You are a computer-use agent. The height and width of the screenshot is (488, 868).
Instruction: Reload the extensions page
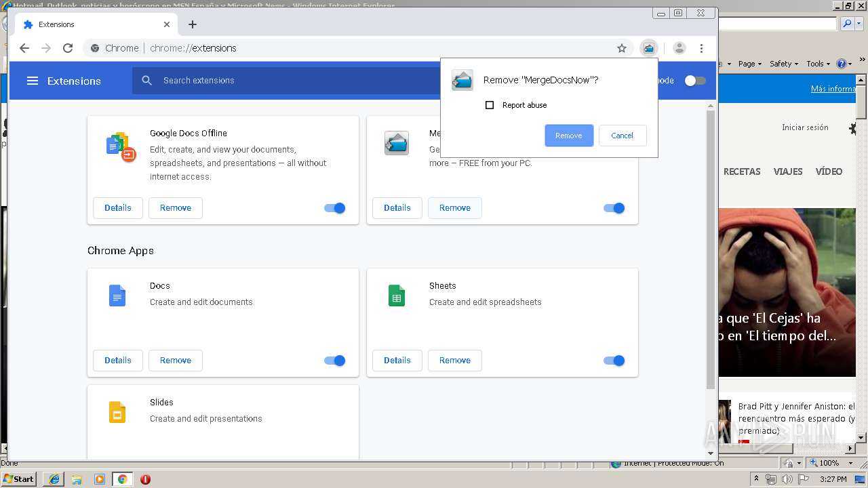coord(68,48)
